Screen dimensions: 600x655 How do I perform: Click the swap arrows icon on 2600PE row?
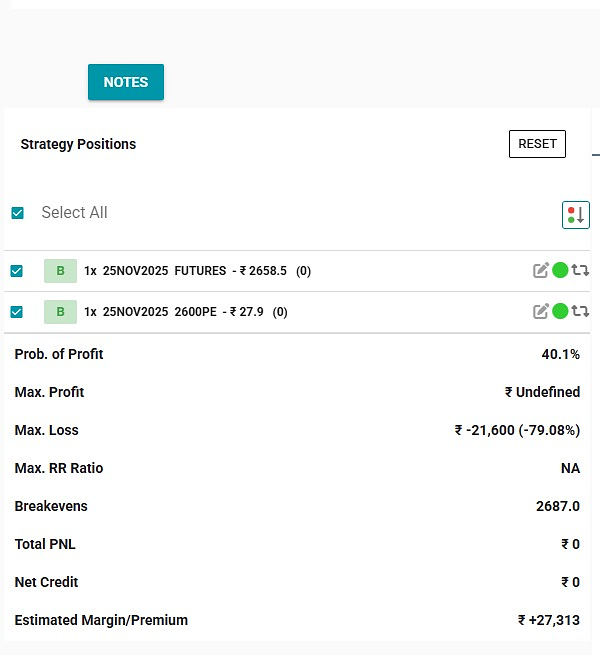click(x=580, y=311)
